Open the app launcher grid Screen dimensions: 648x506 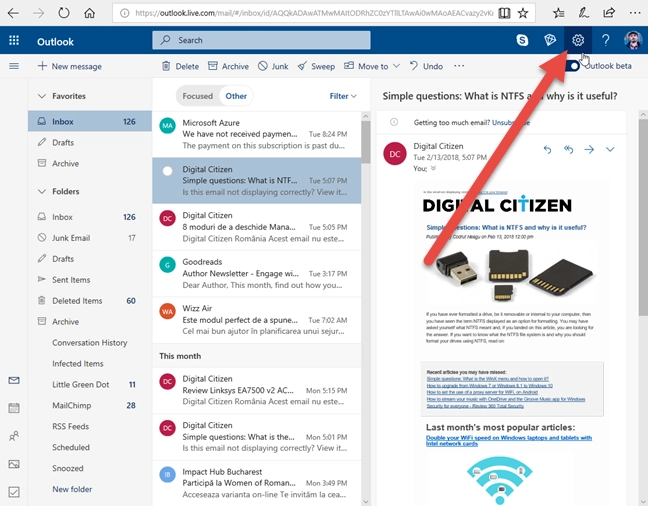[14, 40]
